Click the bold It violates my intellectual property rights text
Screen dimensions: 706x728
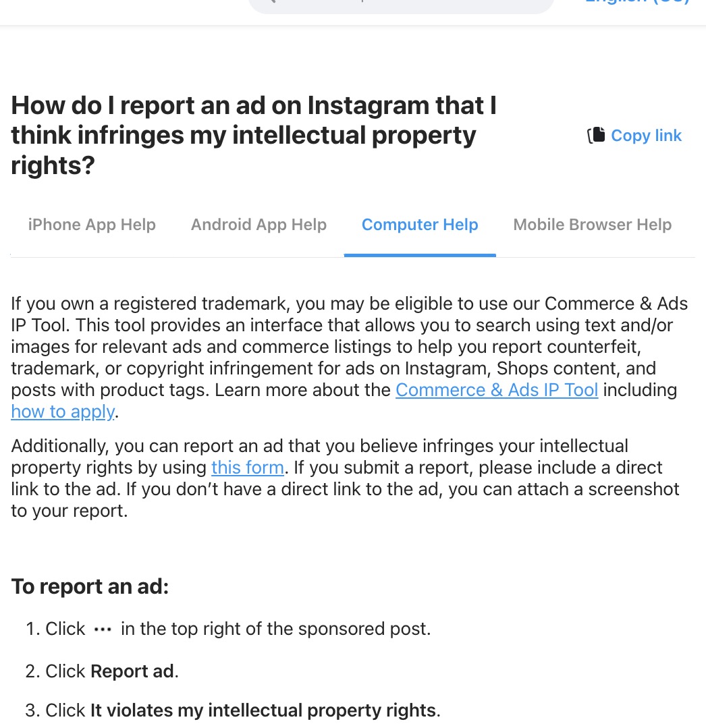263,710
